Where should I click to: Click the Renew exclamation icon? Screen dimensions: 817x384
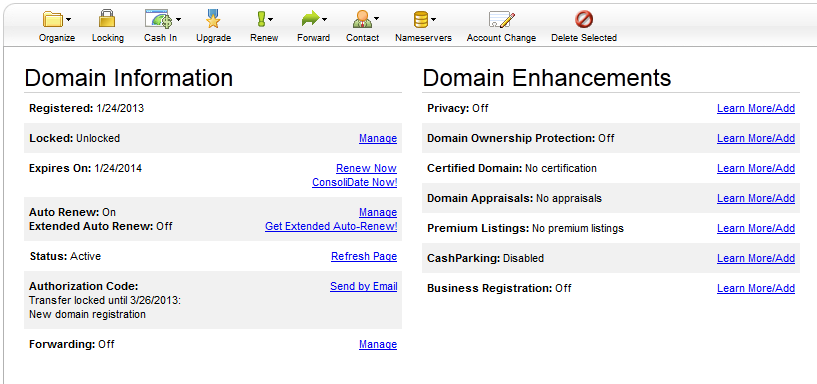(261, 19)
